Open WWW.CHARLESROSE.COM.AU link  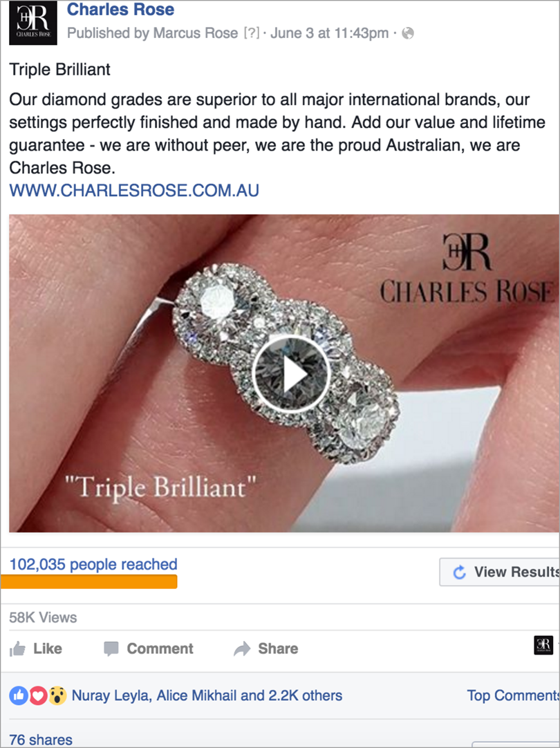pos(134,190)
